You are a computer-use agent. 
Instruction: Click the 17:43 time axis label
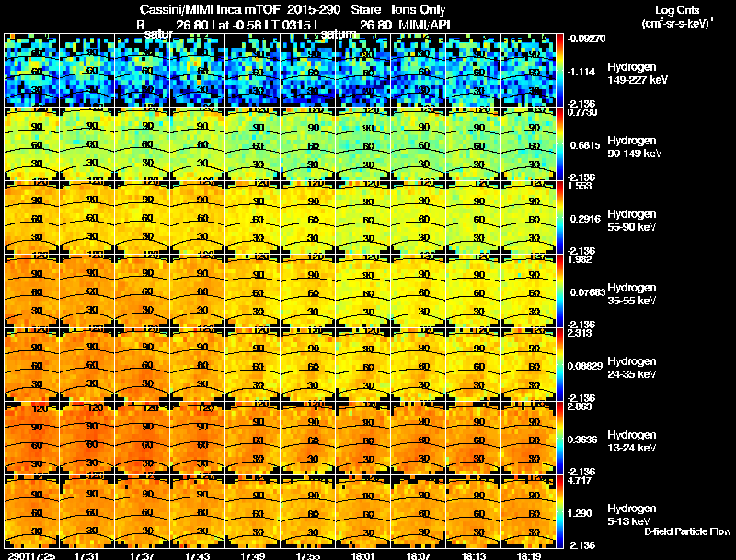click(x=197, y=555)
